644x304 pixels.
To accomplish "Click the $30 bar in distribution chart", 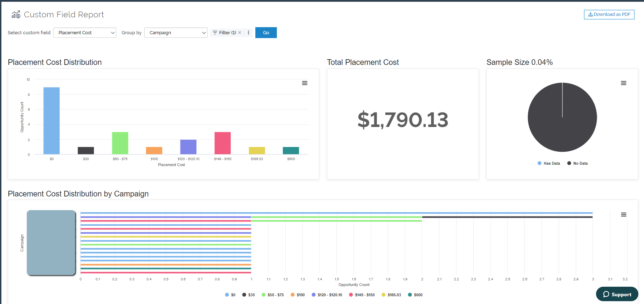I will pyautogui.click(x=86, y=151).
